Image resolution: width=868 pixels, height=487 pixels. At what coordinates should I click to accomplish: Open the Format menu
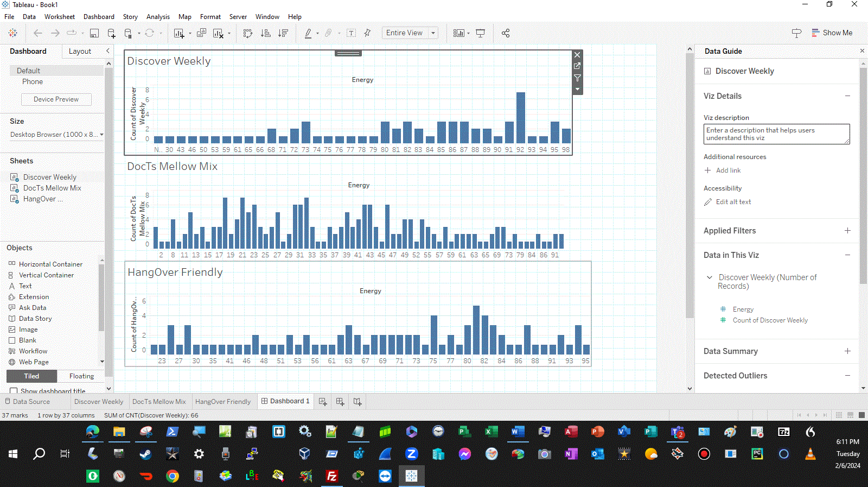tap(210, 17)
